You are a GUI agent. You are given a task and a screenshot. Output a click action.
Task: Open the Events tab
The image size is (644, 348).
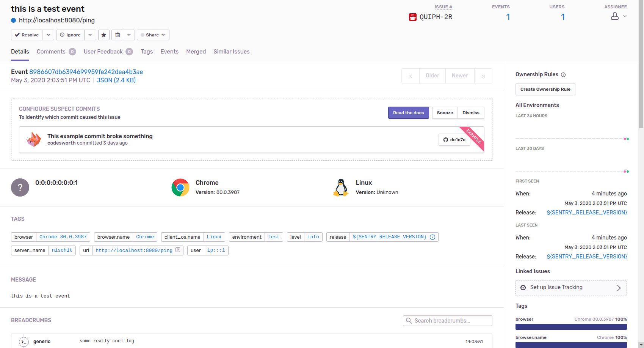[169, 52]
